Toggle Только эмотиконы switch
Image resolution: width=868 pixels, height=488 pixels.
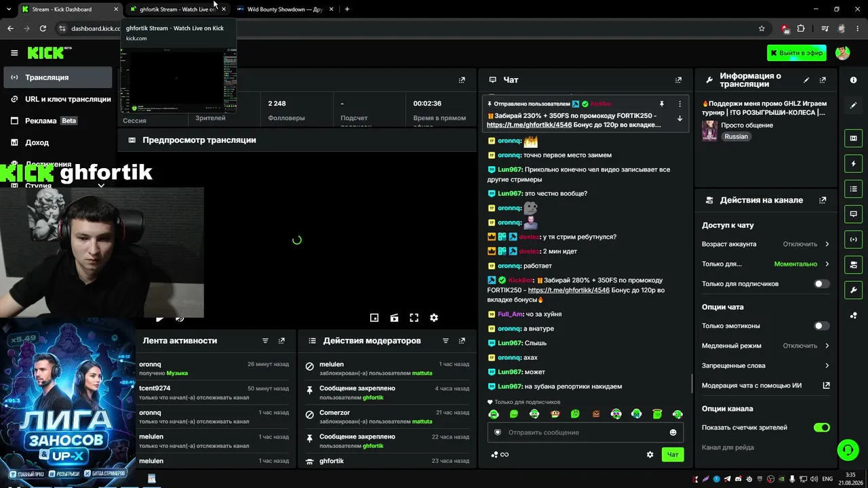tap(821, 326)
